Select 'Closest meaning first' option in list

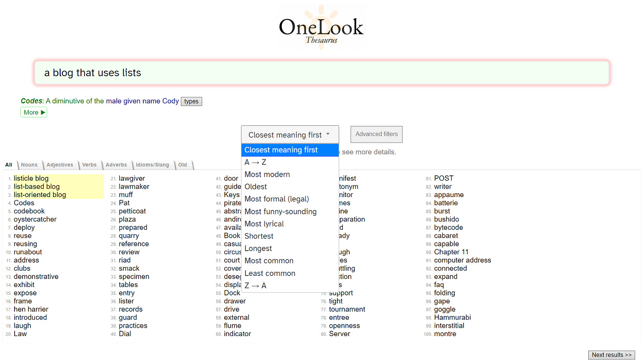290,150
